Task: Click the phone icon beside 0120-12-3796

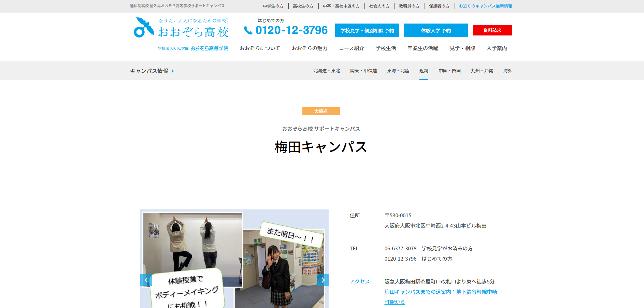Action: pyautogui.click(x=248, y=30)
